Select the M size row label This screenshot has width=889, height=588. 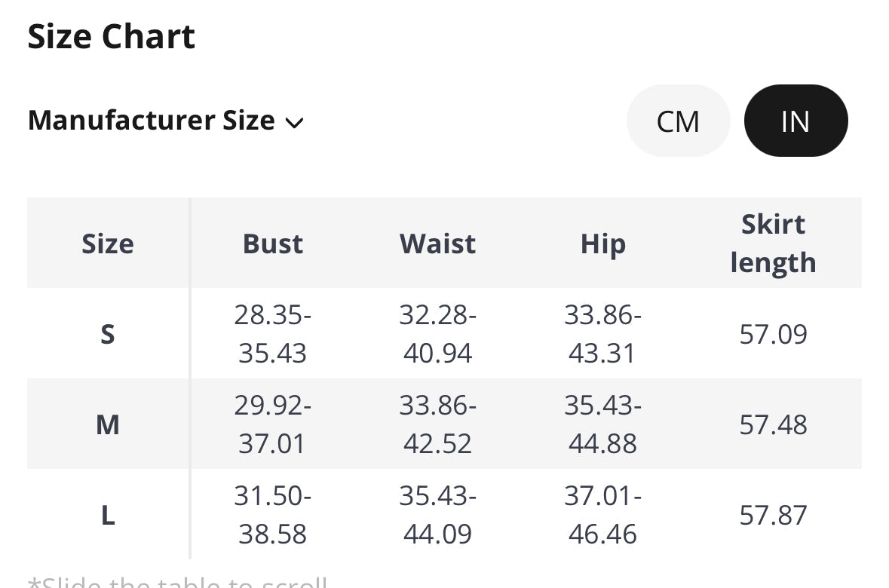108,424
